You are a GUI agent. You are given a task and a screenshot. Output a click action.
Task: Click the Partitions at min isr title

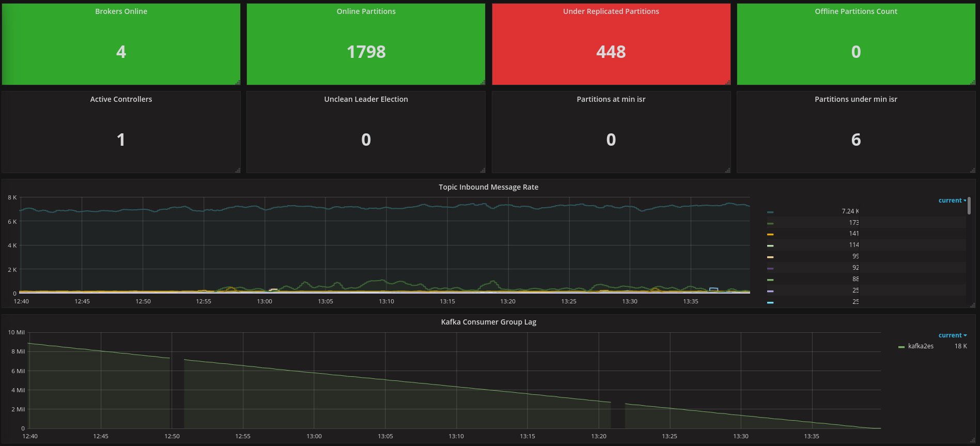pos(611,99)
